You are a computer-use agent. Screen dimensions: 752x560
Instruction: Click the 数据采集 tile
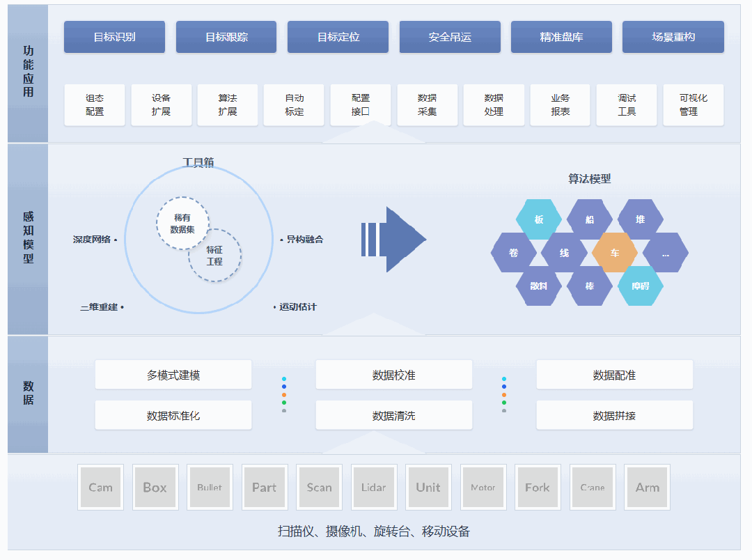coord(427,105)
